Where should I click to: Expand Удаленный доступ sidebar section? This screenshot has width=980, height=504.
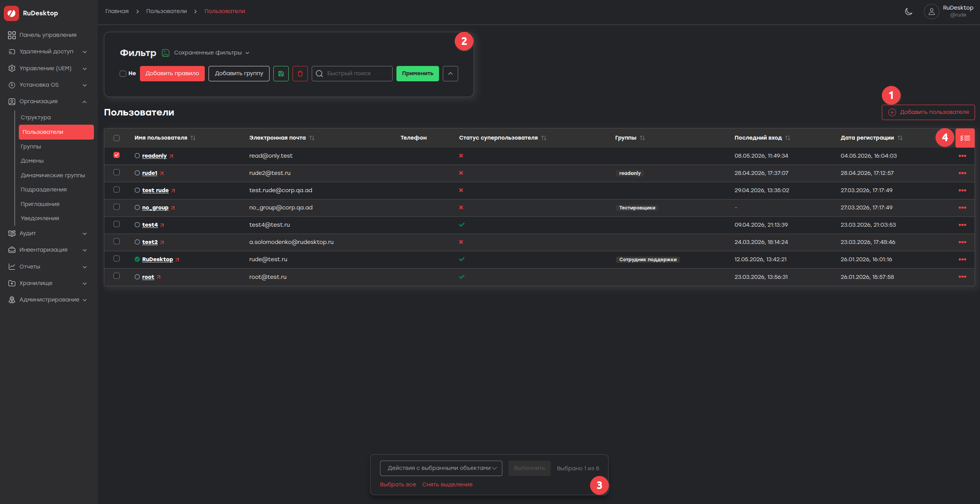click(48, 52)
